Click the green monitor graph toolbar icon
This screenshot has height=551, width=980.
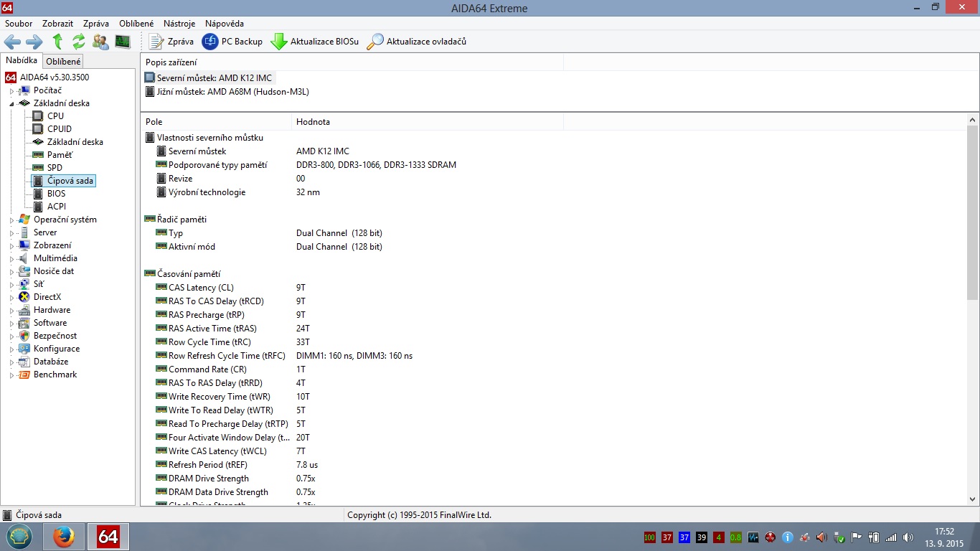tap(123, 42)
